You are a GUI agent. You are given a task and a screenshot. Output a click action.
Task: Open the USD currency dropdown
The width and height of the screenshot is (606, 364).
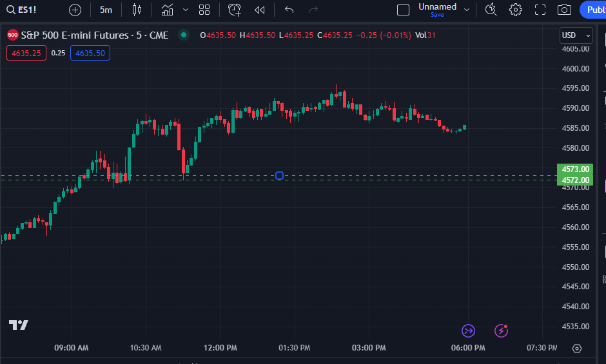tap(576, 35)
